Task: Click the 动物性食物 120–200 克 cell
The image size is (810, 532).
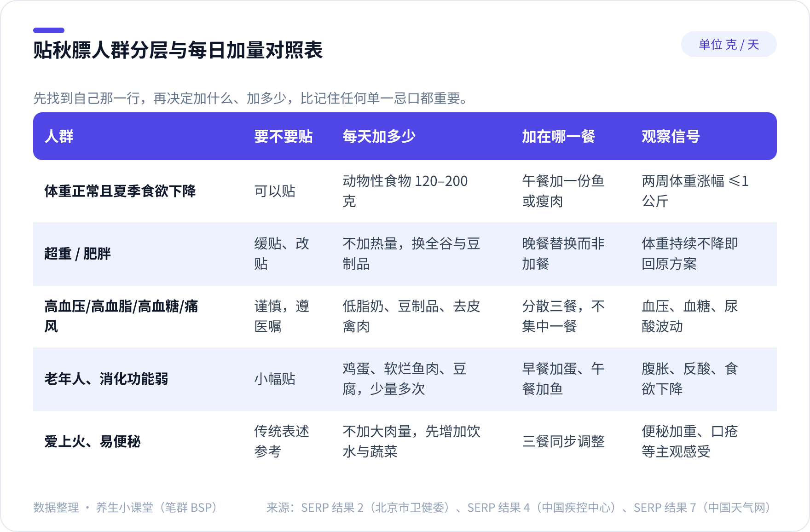Action: [x=405, y=191]
